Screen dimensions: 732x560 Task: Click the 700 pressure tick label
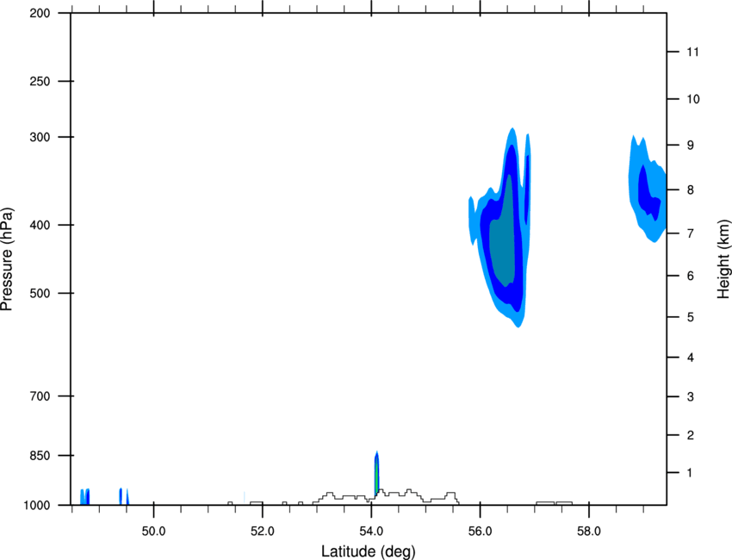coord(40,396)
